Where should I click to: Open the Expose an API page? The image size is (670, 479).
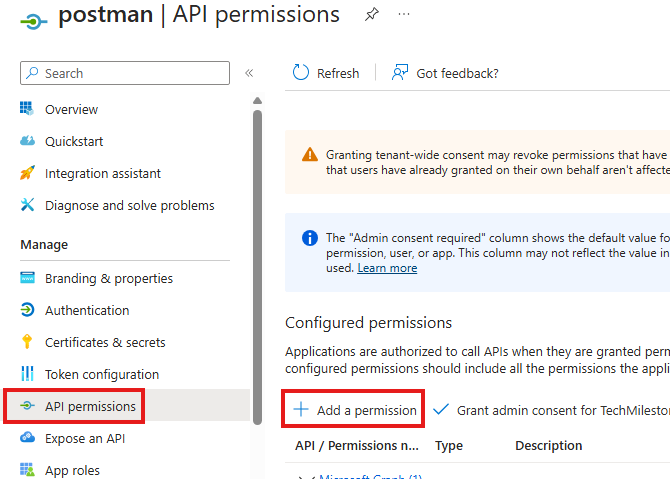(x=85, y=438)
